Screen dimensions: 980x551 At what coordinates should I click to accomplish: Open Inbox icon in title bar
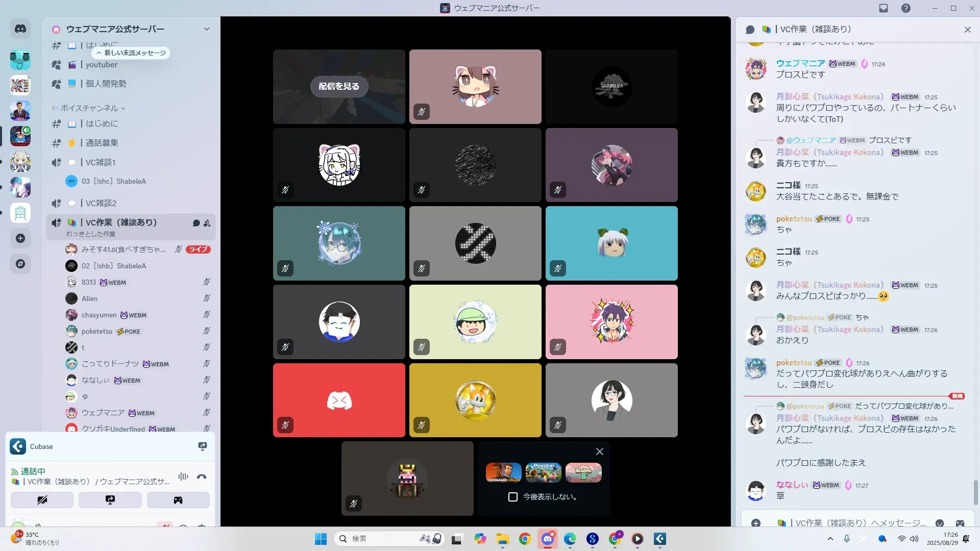[x=884, y=8]
